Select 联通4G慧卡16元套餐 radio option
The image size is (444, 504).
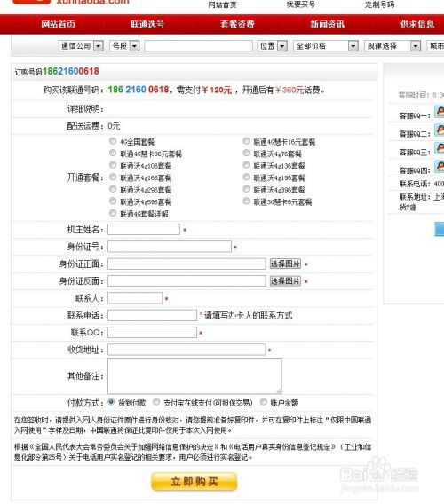(x=246, y=141)
